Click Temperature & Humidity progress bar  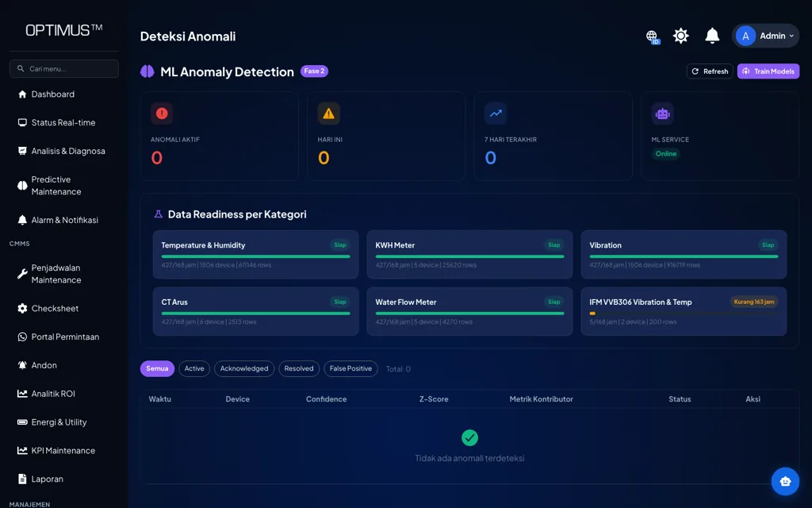point(256,256)
